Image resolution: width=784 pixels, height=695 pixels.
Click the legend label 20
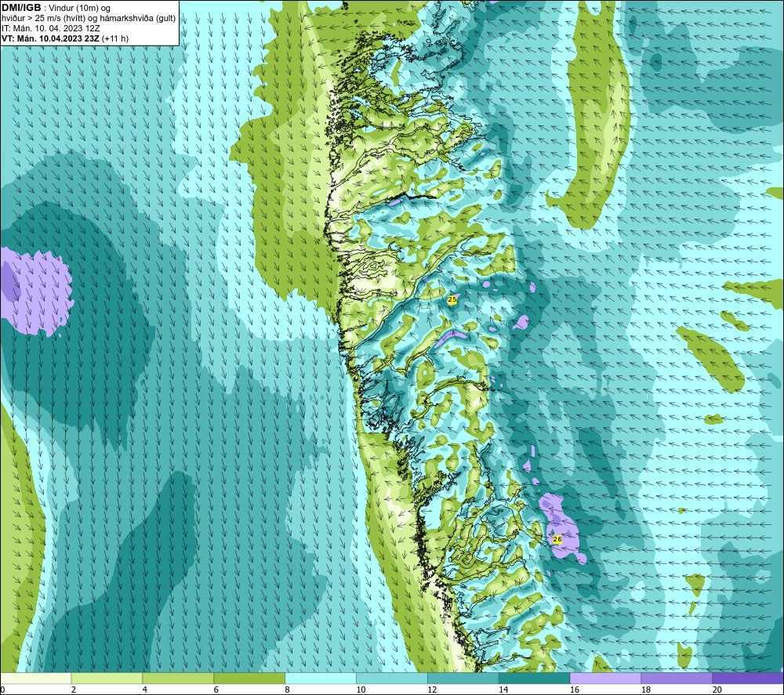[717, 690]
